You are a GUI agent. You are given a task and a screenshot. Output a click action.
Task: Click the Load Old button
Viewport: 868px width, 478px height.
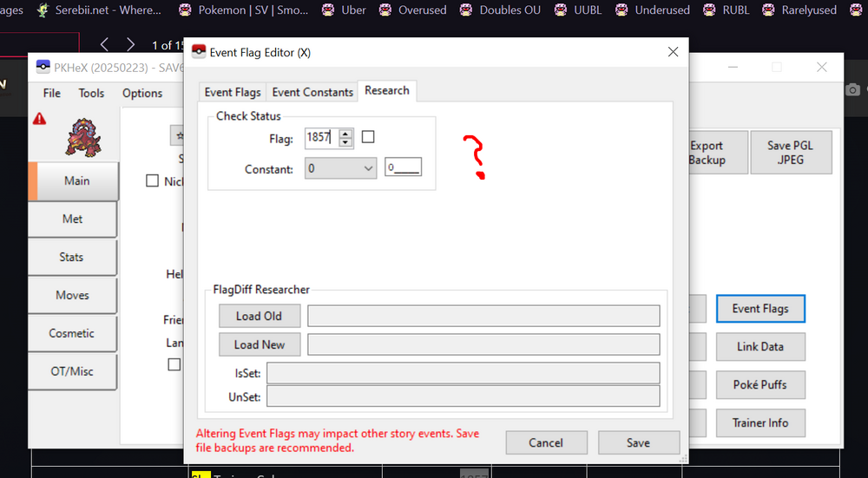(x=259, y=316)
